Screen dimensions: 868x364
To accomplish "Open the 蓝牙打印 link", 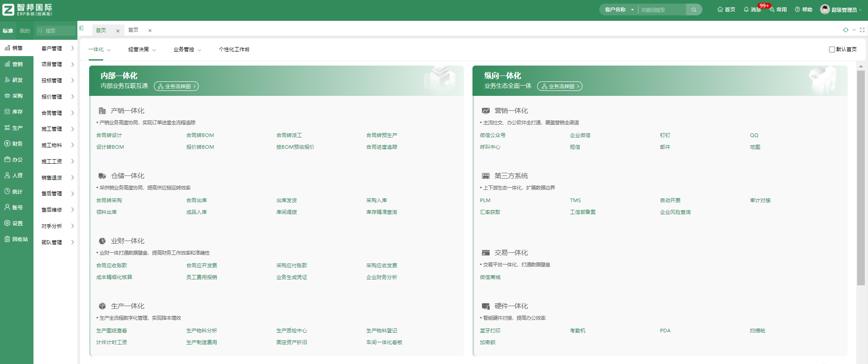I will point(490,331).
